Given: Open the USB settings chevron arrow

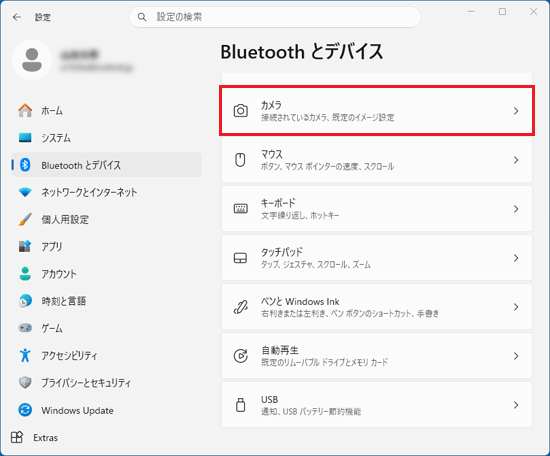Looking at the screenshot, I should (x=516, y=405).
